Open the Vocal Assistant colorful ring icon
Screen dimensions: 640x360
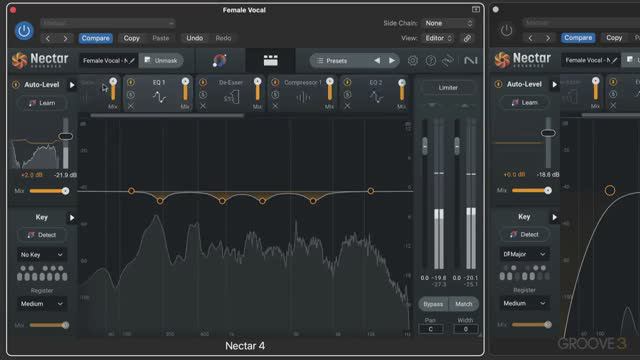(x=220, y=60)
